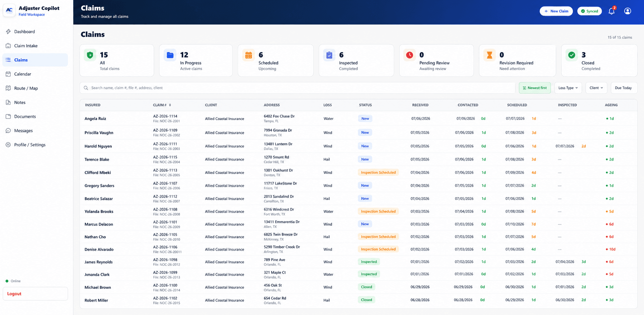Click the blue folder In Progress icon
644x315 pixels.
(x=170, y=55)
